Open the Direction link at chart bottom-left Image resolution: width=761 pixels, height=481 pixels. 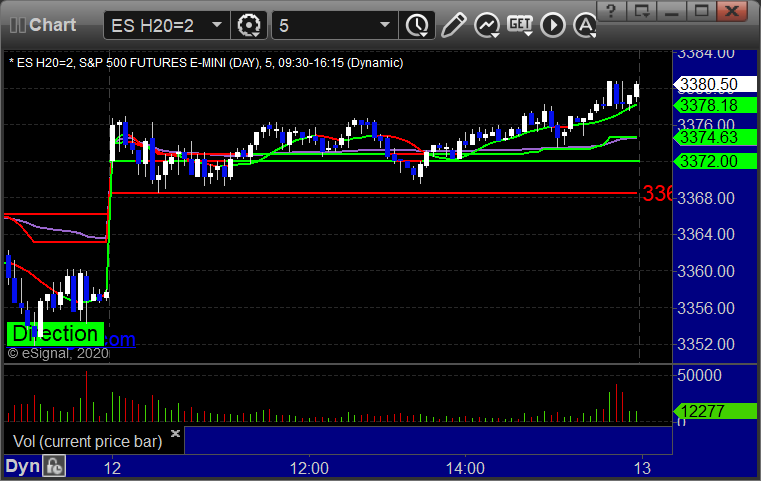[x=55, y=334]
